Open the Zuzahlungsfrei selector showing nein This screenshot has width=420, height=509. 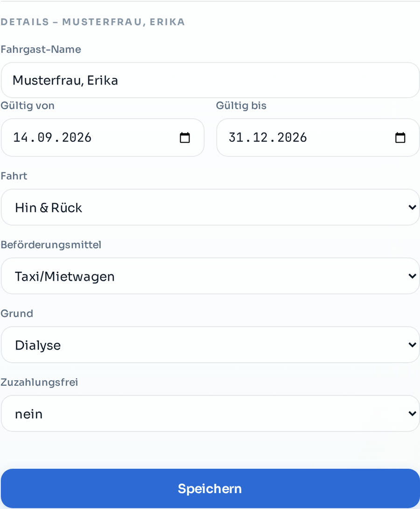(210, 414)
